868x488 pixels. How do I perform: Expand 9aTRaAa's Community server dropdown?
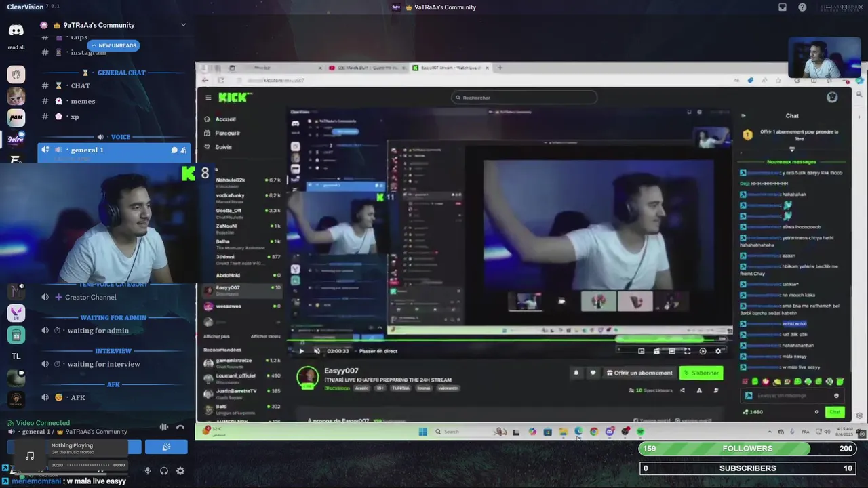[183, 25]
